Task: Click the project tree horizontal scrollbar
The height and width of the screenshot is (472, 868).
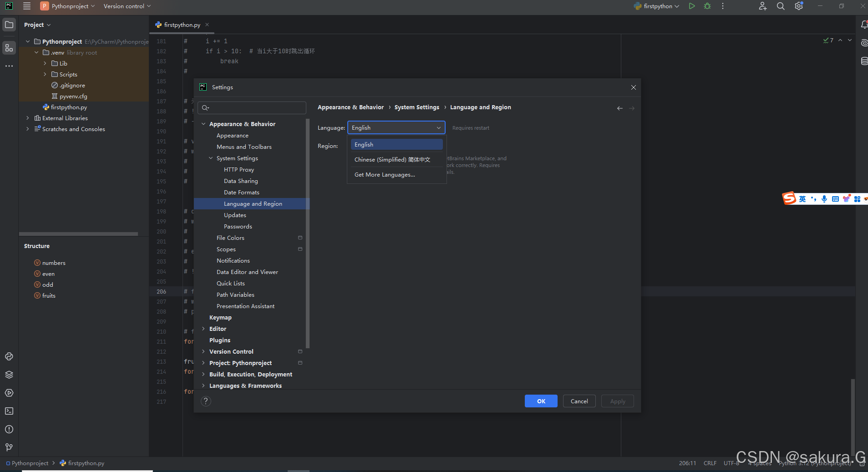Action: (78, 234)
